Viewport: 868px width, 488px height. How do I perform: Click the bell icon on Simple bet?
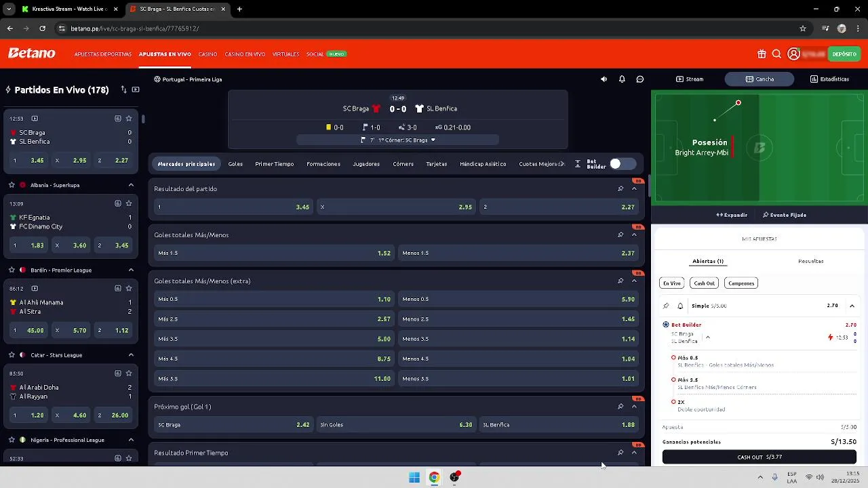coord(680,306)
